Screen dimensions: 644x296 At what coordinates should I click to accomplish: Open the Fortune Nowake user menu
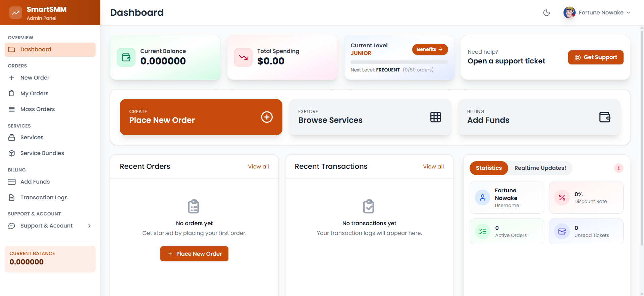click(597, 13)
